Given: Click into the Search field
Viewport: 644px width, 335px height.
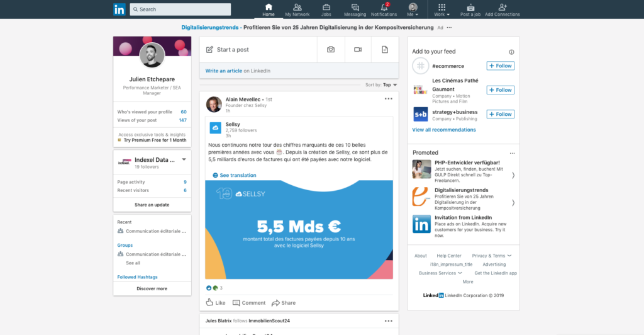Looking at the screenshot, I should [180, 9].
